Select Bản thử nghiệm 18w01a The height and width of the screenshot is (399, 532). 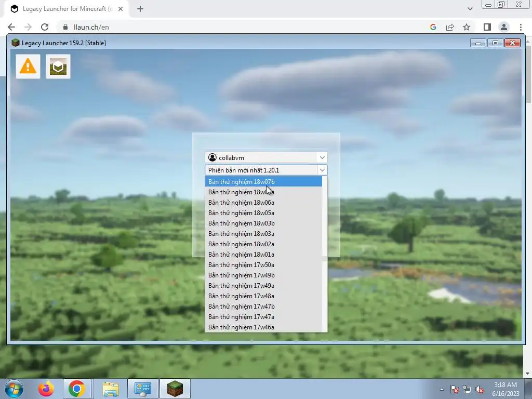(x=263, y=255)
